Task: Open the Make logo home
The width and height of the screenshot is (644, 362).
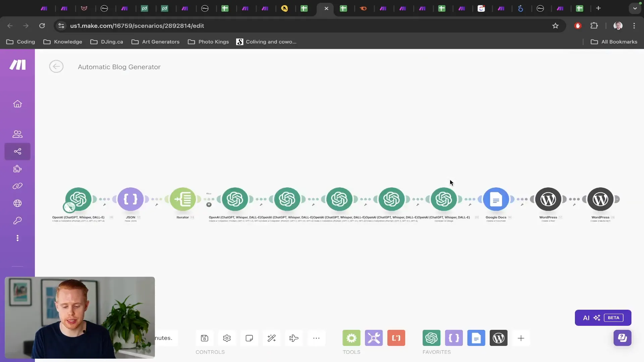Action: pos(17,65)
